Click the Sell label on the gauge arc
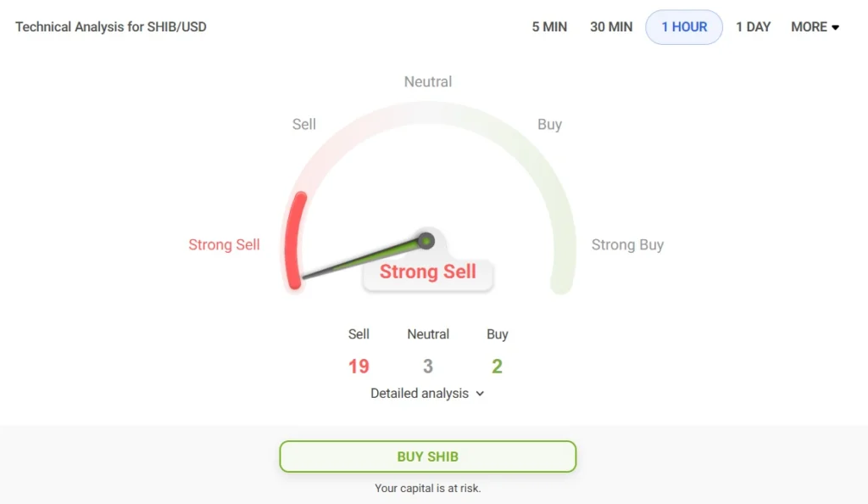The image size is (868, 504). [x=304, y=125]
